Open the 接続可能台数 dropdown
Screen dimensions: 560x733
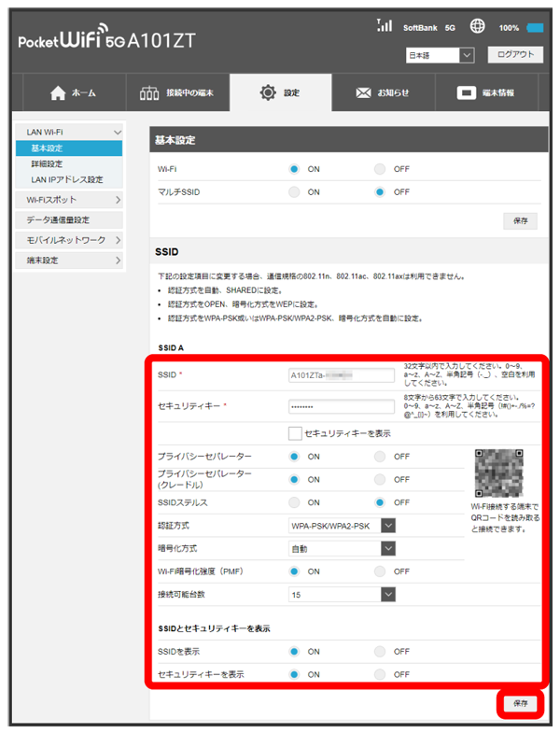click(342, 594)
